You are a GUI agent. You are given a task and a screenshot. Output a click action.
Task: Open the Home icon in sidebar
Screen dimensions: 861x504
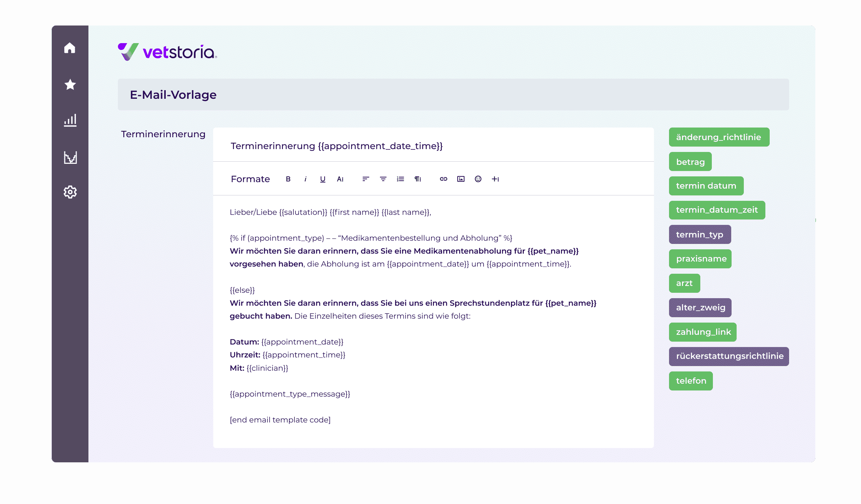[70, 48]
